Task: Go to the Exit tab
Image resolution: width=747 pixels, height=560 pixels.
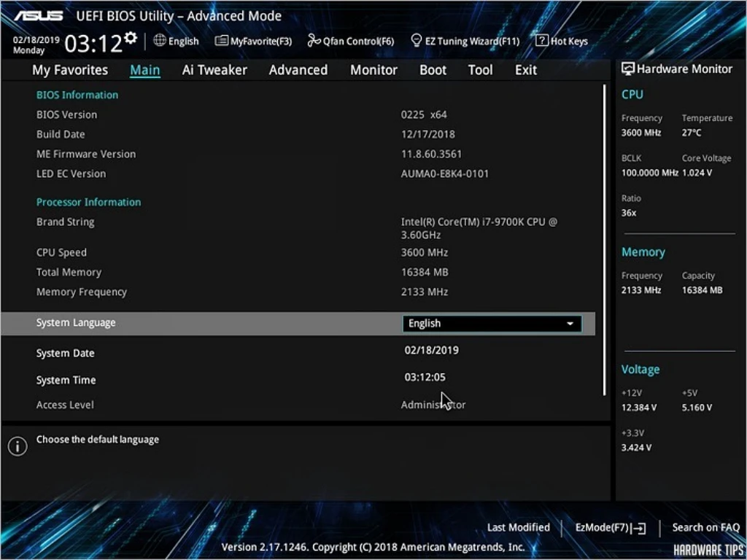Action: pyautogui.click(x=526, y=70)
